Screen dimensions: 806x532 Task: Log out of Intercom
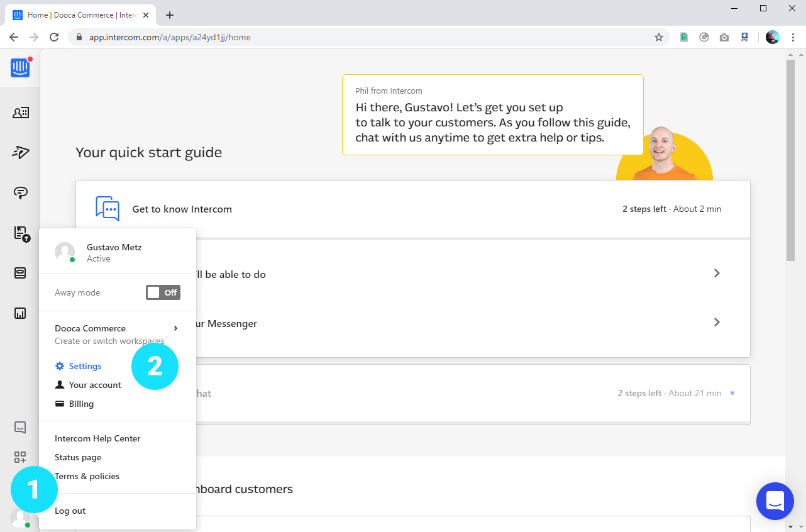[70, 511]
